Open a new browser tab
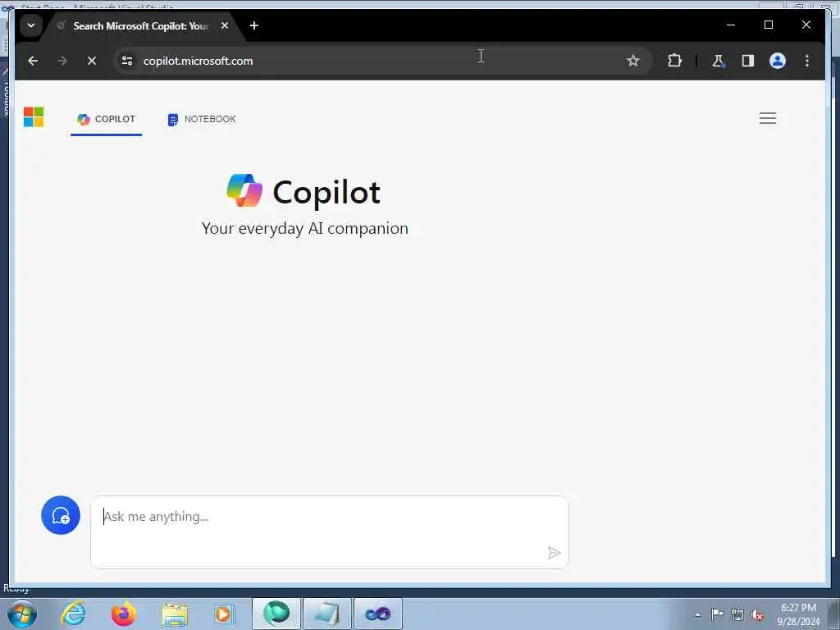The width and height of the screenshot is (840, 630). [x=254, y=25]
